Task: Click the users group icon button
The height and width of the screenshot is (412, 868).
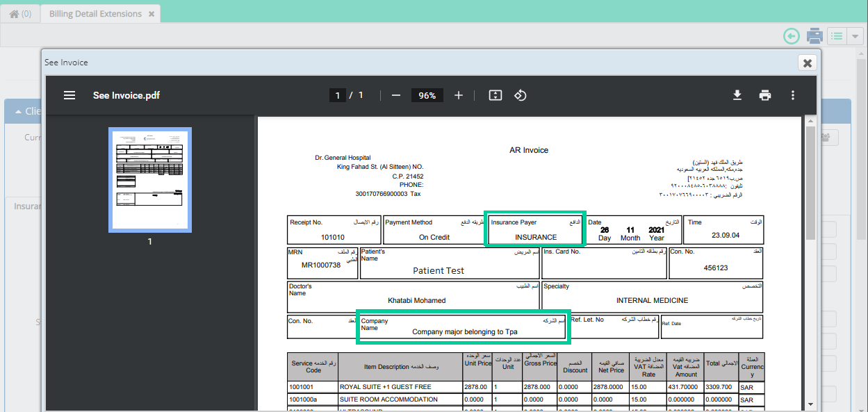Action: point(824,138)
